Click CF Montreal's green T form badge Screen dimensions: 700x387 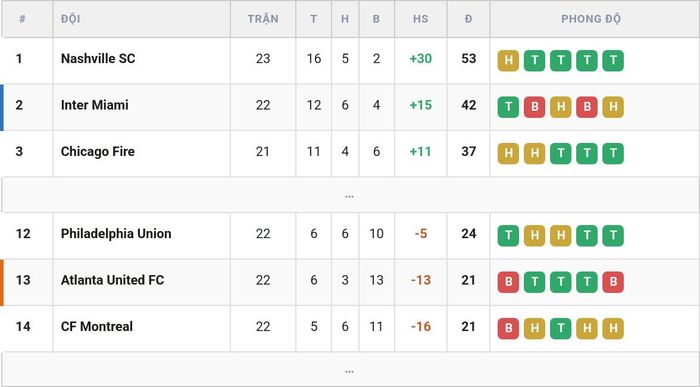pos(561,329)
